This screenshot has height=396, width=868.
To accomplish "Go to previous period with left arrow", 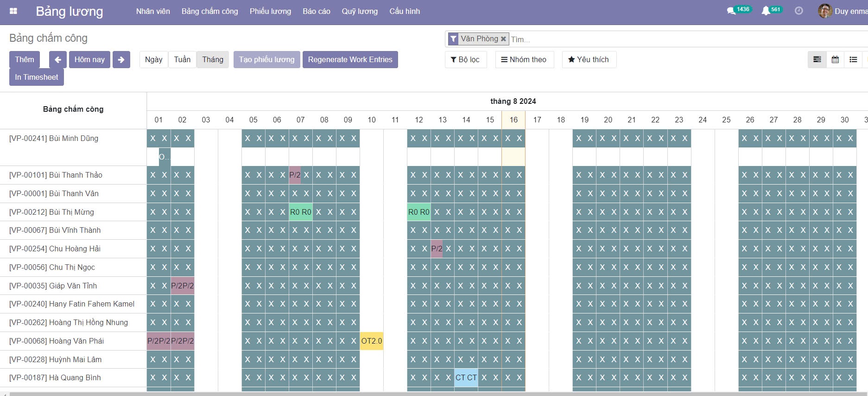I will (x=58, y=60).
